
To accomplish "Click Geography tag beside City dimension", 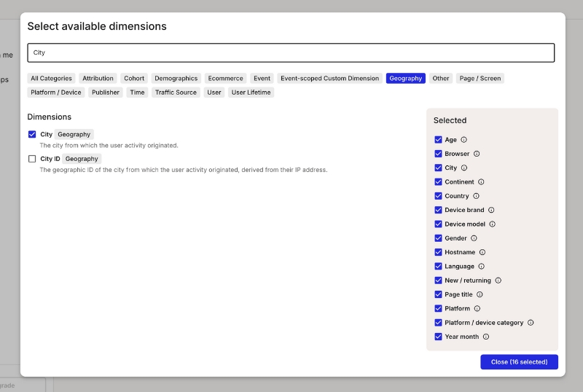I will coord(74,134).
